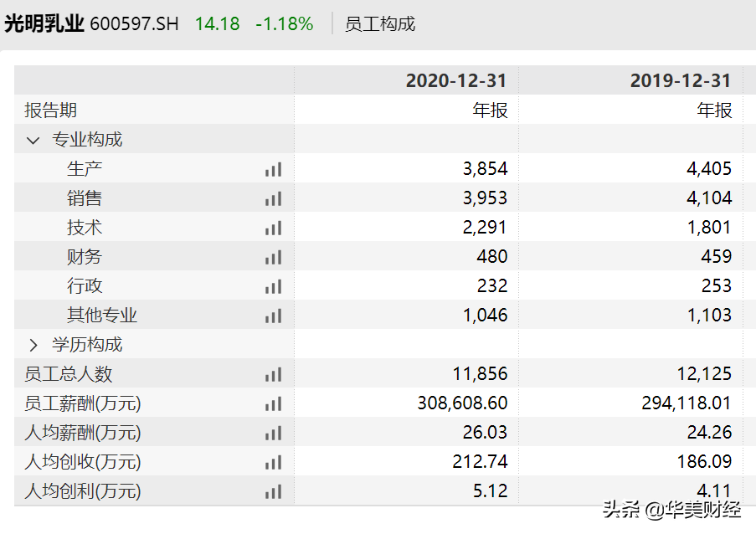Click the price value 14.18

pyautogui.click(x=218, y=24)
